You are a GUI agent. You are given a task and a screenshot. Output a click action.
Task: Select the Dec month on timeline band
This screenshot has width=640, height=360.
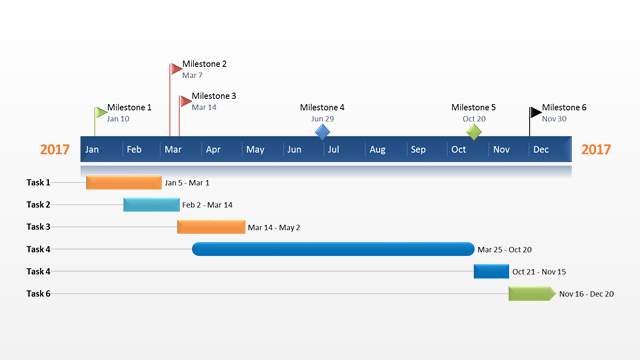(541, 149)
